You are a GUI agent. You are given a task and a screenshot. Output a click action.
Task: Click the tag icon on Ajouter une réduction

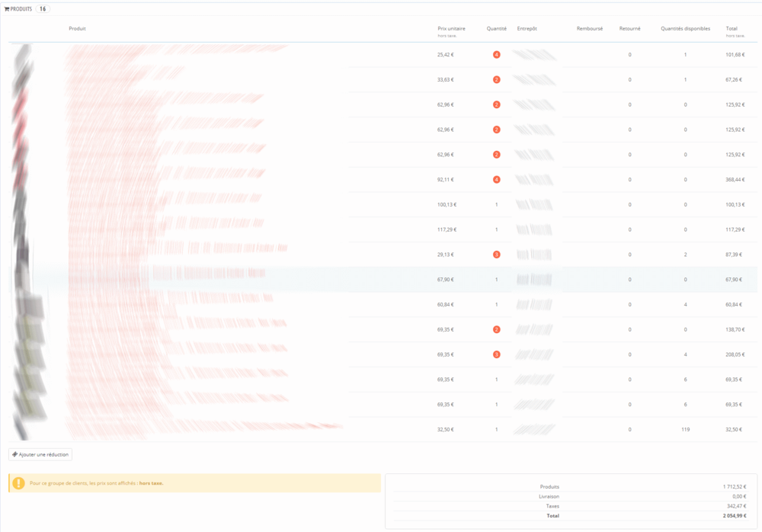point(14,454)
